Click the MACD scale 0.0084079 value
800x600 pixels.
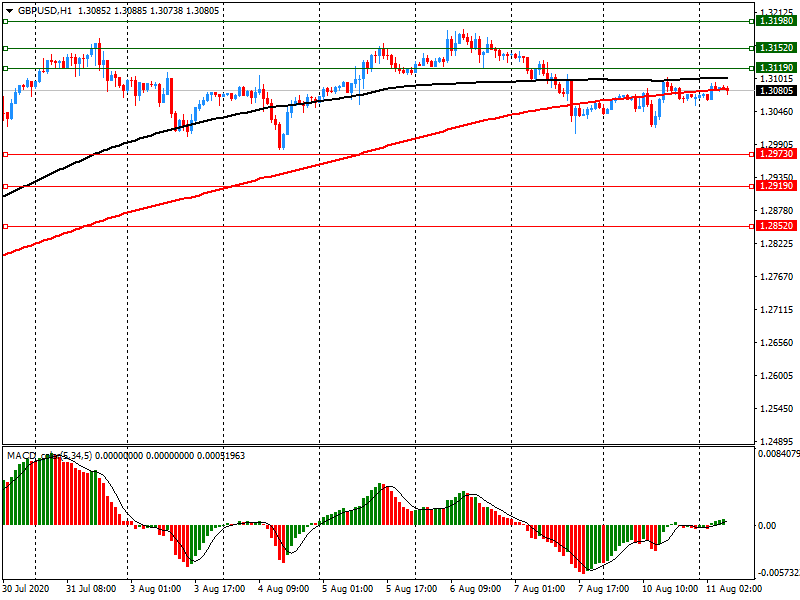point(779,453)
